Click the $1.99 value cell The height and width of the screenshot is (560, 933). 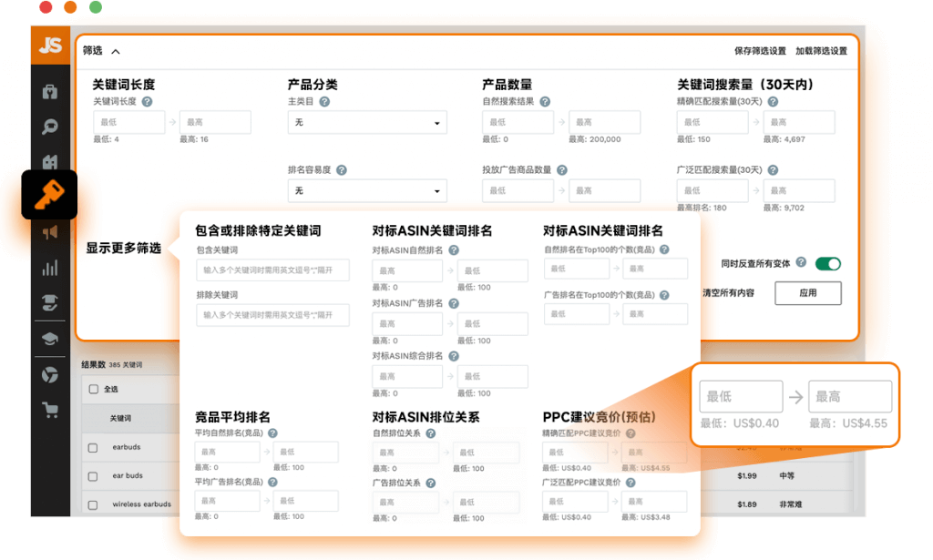pyautogui.click(x=747, y=475)
